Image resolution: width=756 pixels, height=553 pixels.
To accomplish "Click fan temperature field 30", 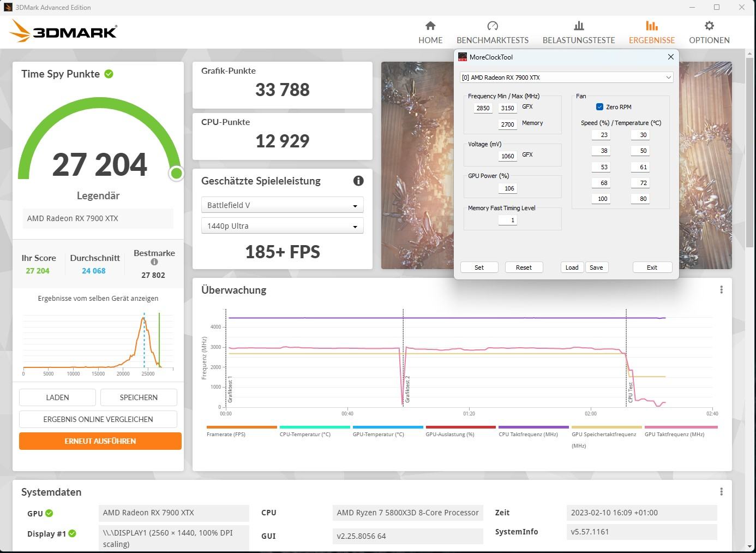I will coord(640,135).
